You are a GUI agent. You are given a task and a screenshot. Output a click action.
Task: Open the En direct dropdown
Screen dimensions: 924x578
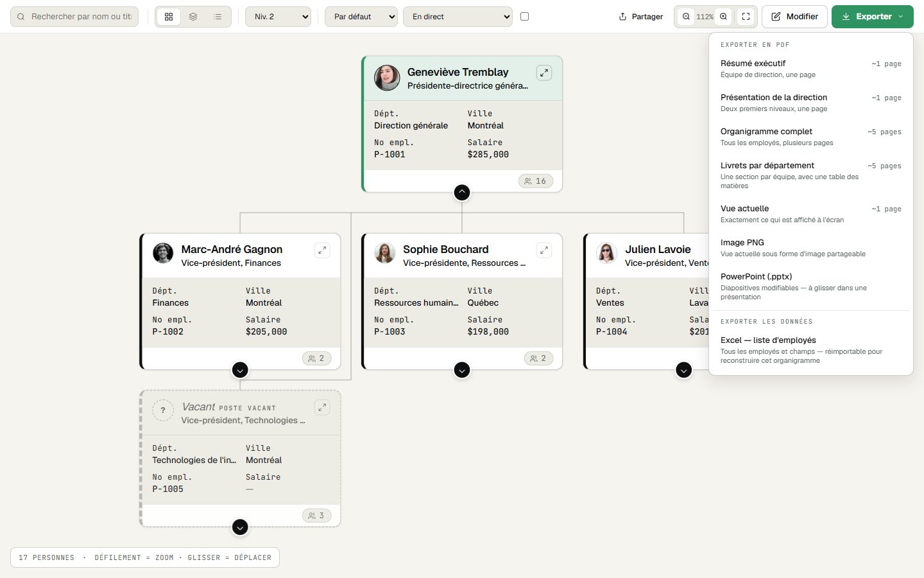458,17
